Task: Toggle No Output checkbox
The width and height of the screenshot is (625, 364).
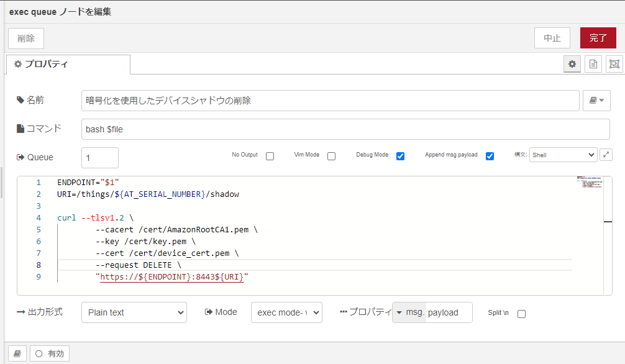Action: click(270, 156)
